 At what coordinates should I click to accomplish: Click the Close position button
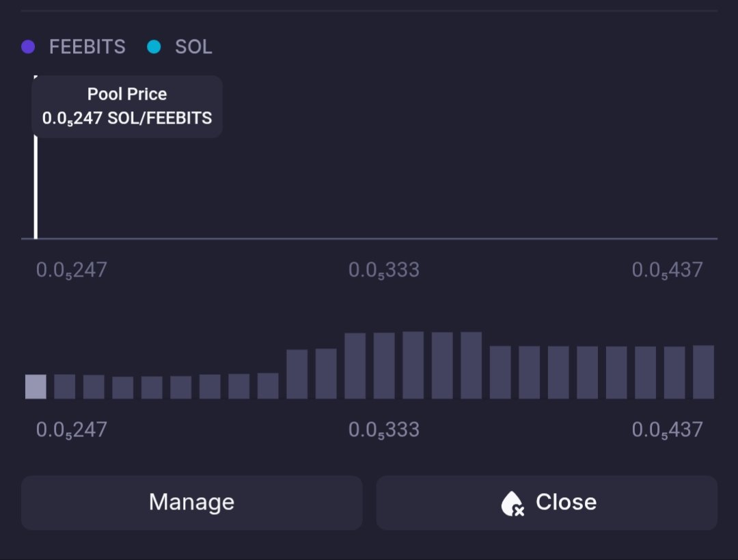[547, 503]
